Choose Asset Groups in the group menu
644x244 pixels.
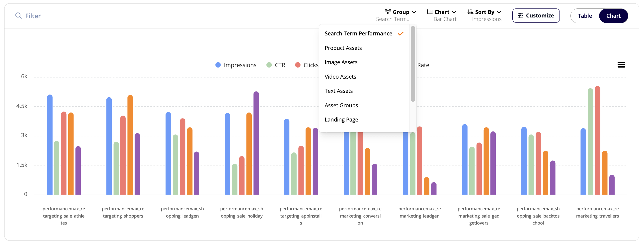pos(364,105)
